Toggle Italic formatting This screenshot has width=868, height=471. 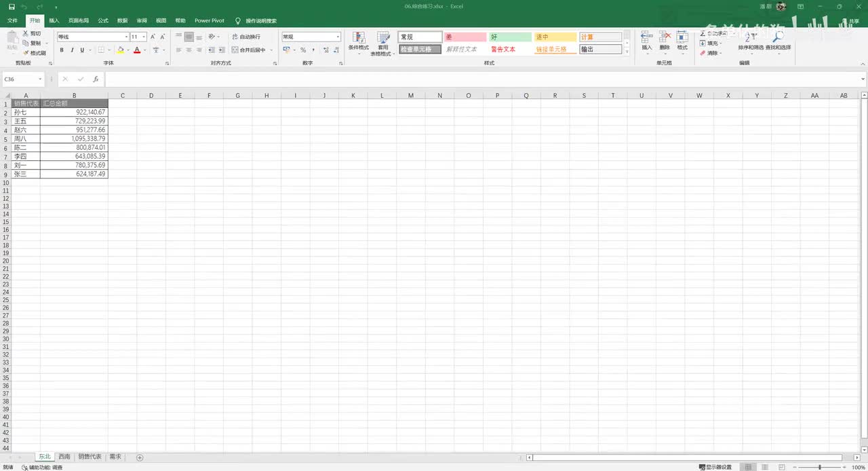[x=72, y=50]
